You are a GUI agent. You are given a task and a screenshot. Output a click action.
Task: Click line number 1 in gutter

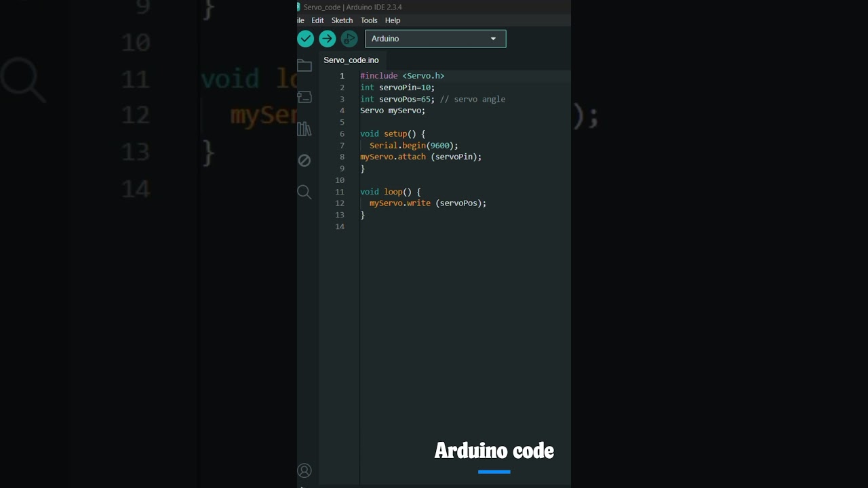click(342, 76)
